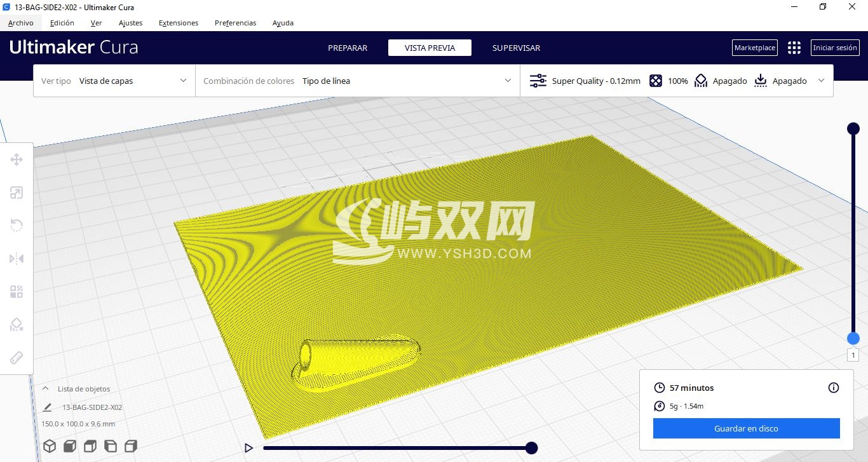Click the clock print time icon
The height and width of the screenshot is (462, 868).
(660, 388)
